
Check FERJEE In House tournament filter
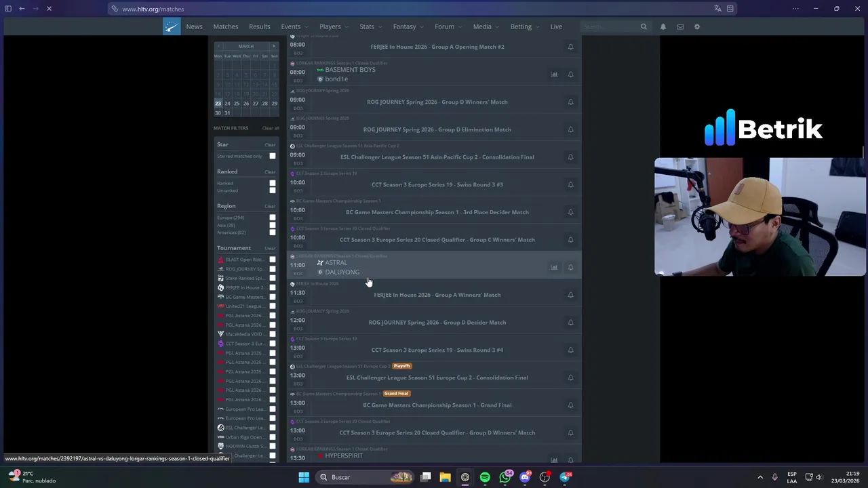[x=273, y=287]
